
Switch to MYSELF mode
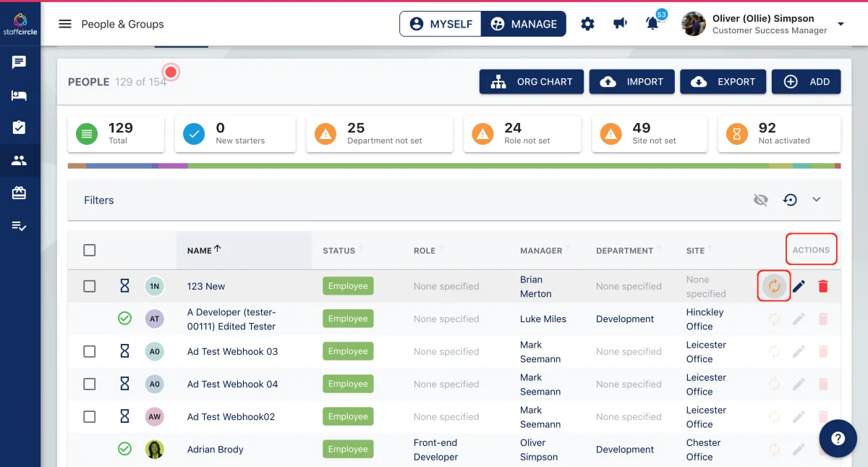(x=441, y=24)
